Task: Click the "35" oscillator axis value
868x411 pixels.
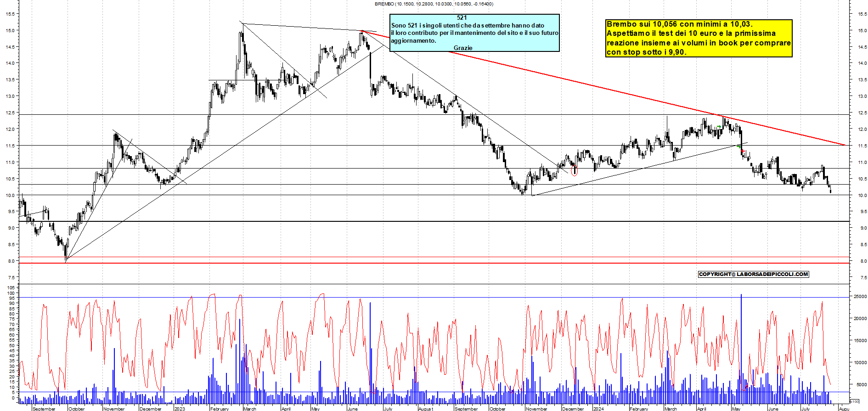Action: click(x=12, y=361)
